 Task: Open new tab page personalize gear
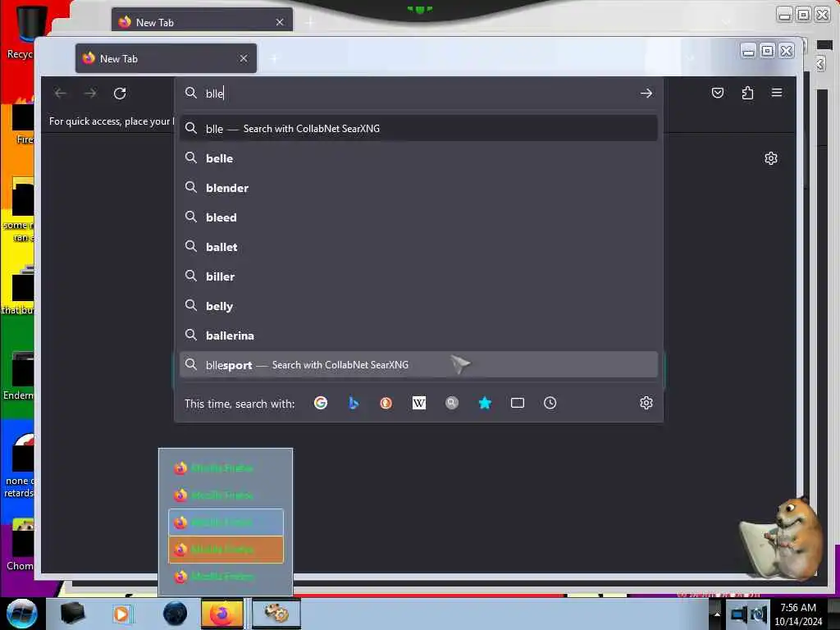[771, 158]
